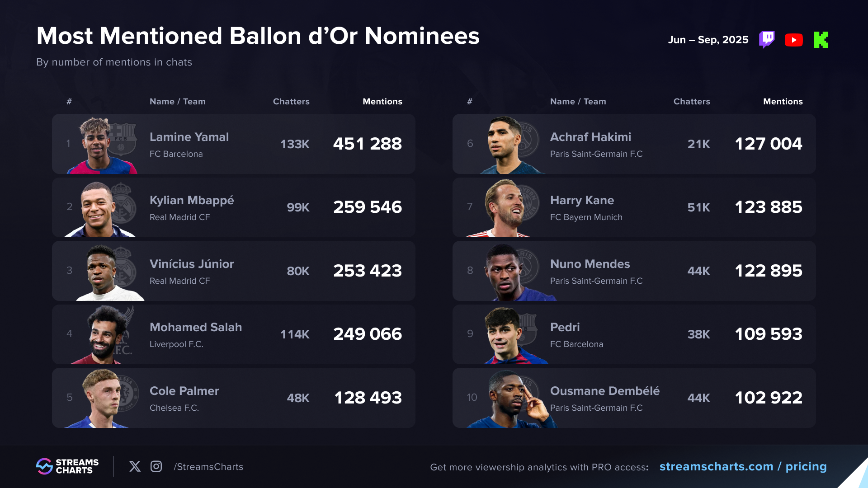Click the Twitch logo icon
The height and width of the screenshot is (488, 868).
click(767, 40)
